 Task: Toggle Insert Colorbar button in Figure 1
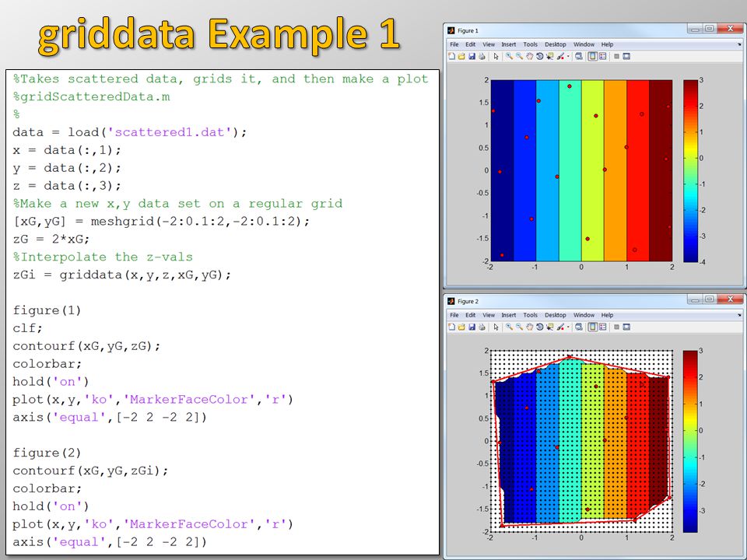coord(593,56)
